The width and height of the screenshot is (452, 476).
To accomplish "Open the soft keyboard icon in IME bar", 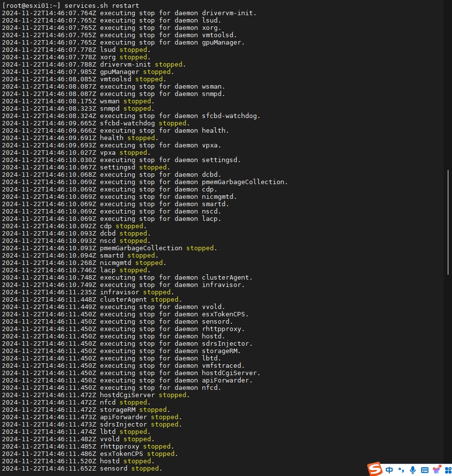I will (x=425, y=470).
